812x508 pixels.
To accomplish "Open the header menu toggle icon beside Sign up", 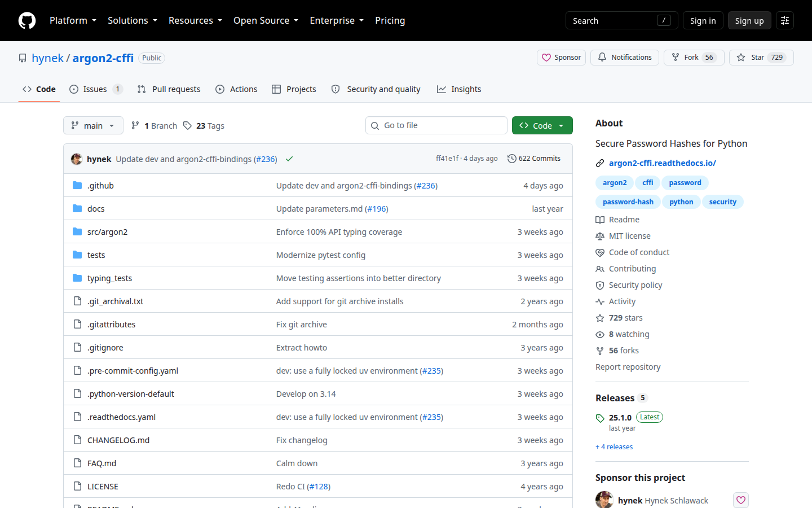I will pyautogui.click(x=785, y=20).
